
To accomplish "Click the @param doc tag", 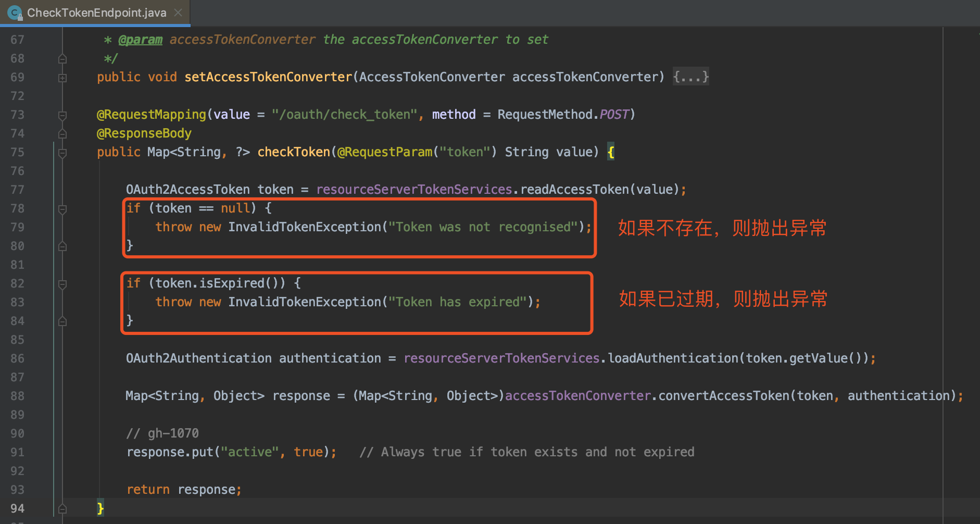I will 141,40.
